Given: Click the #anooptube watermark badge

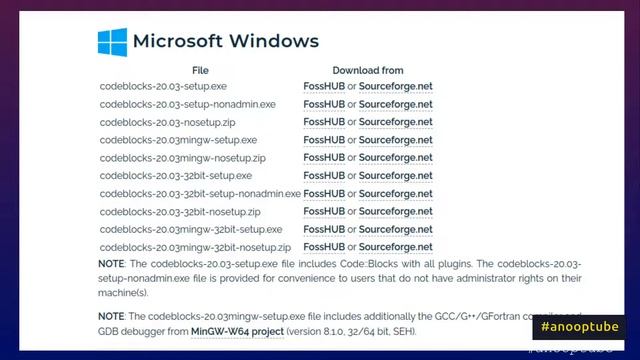Looking at the screenshot, I should click(579, 327).
